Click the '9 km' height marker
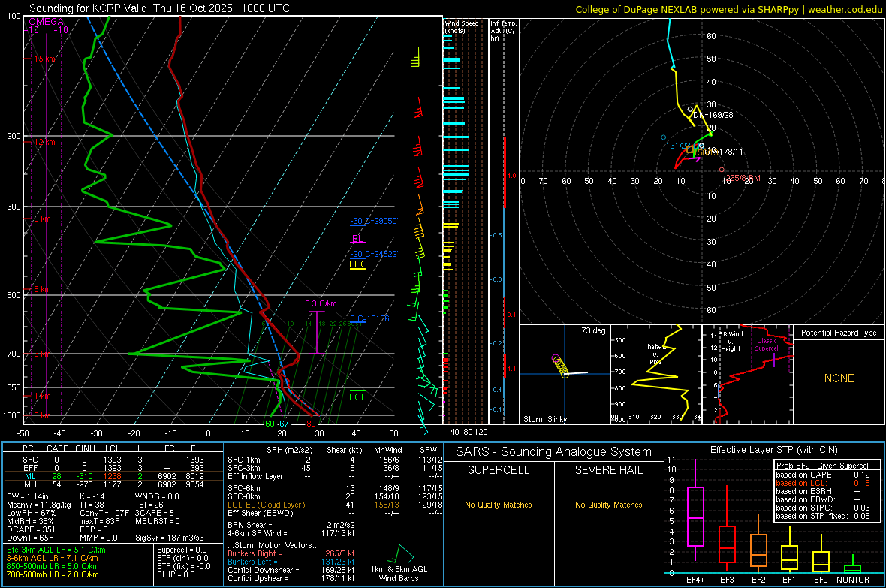The height and width of the screenshot is (588, 886). coord(42,219)
